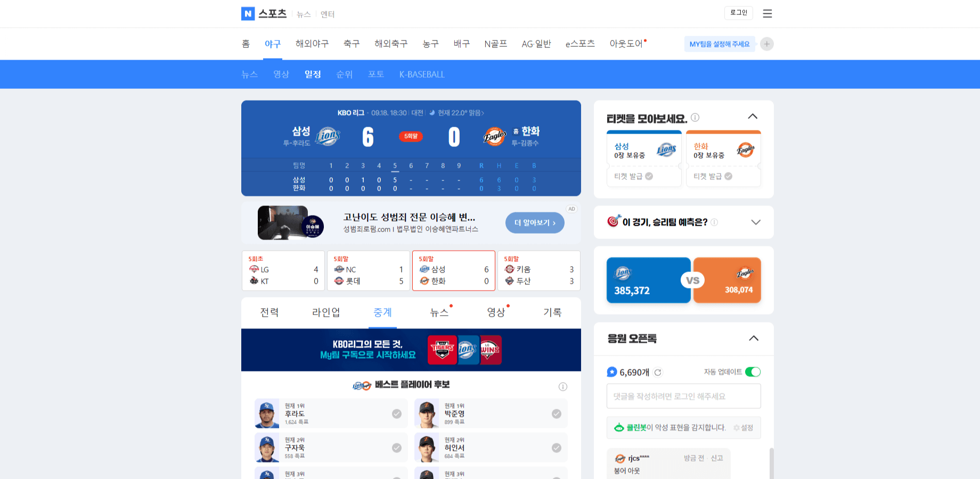Click the target icon beside 이 경기
Screen dimensions: 980x479
pyautogui.click(x=614, y=221)
